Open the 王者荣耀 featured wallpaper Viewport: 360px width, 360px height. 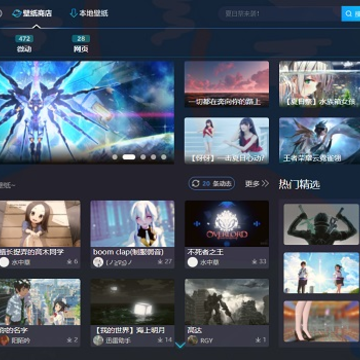pyautogui.click(x=319, y=140)
